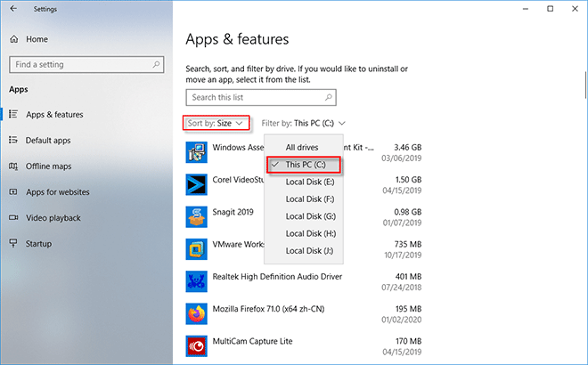Open Offline maps settings page label
Viewport: 588px width, 365px height.
pos(48,166)
